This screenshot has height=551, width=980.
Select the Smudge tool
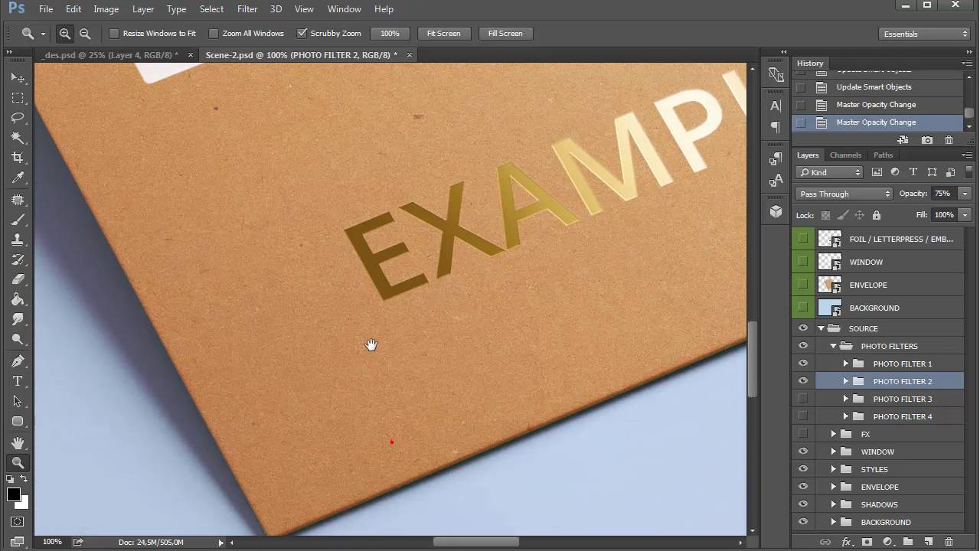click(x=18, y=319)
